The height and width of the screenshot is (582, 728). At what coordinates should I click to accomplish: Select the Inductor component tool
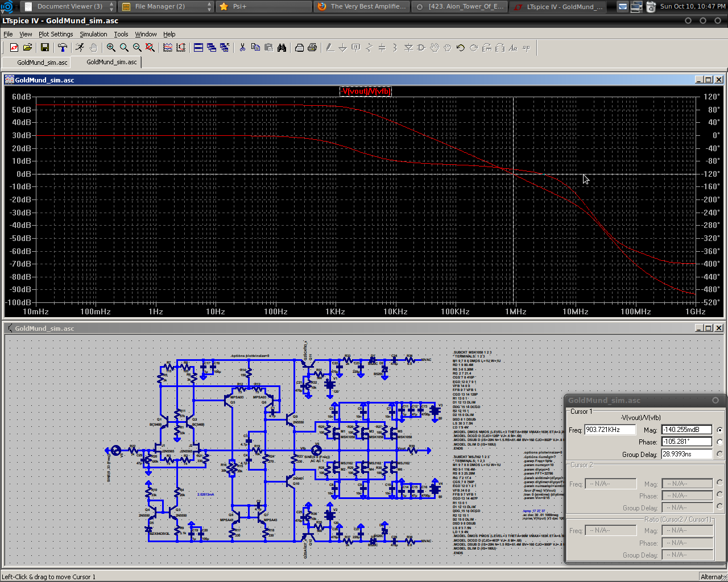(395, 48)
